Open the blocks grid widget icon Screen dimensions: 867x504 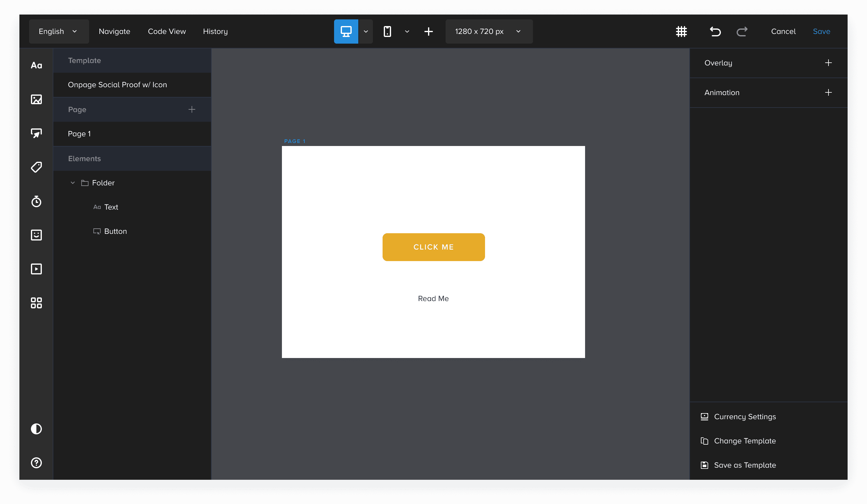click(x=36, y=303)
